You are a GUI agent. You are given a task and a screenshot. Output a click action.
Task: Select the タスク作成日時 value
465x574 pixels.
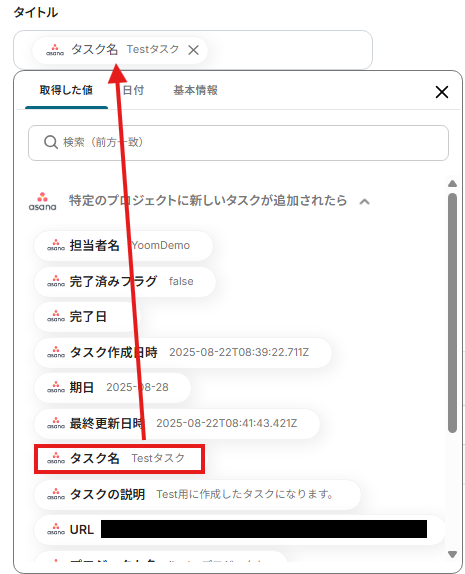click(183, 353)
